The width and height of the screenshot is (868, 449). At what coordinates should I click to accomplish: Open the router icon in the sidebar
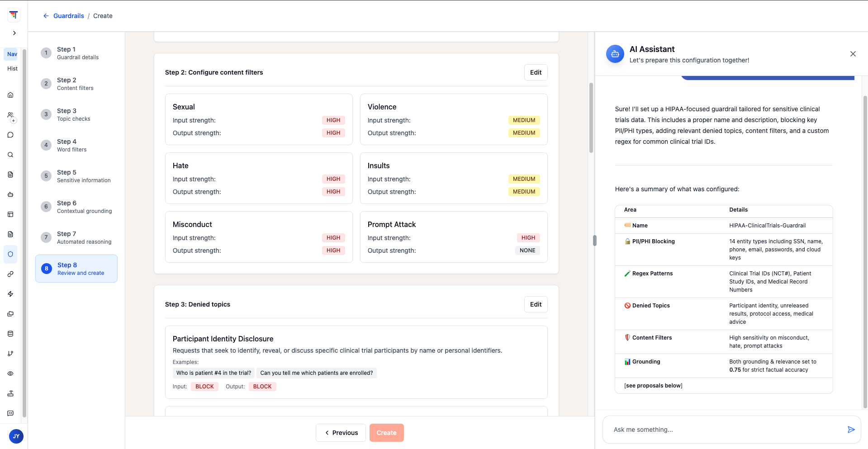point(10,393)
